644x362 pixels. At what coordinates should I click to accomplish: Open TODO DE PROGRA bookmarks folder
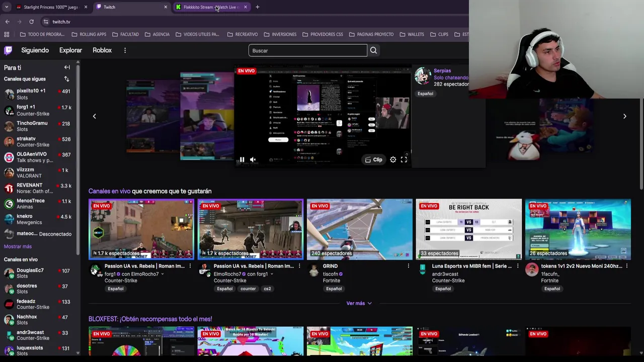[x=42, y=34]
